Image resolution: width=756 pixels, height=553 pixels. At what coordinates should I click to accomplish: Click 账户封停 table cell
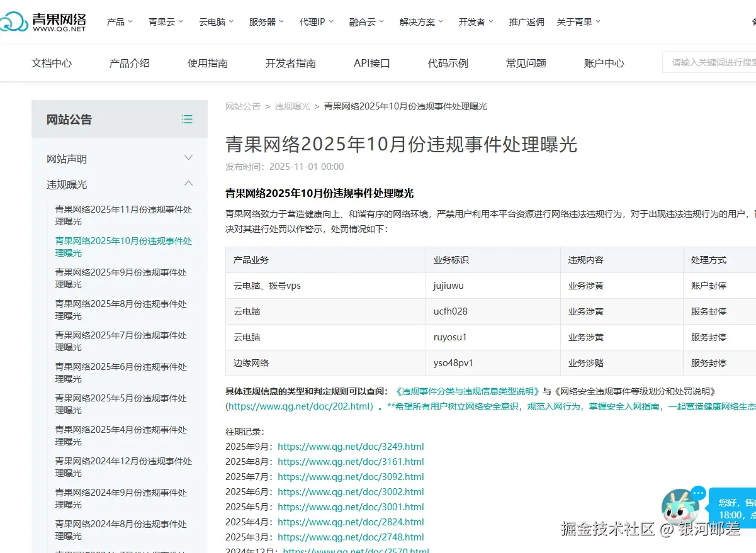click(x=719, y=286)
